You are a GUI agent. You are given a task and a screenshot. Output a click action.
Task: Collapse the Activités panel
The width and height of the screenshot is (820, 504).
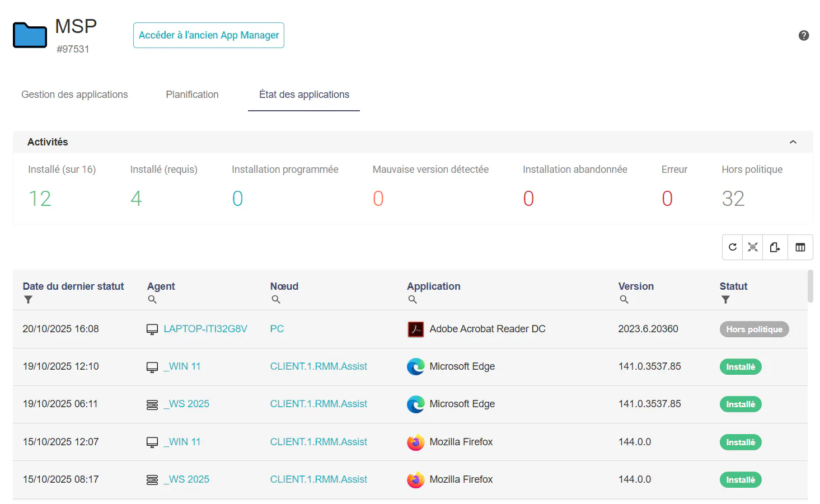click(793, 142)
